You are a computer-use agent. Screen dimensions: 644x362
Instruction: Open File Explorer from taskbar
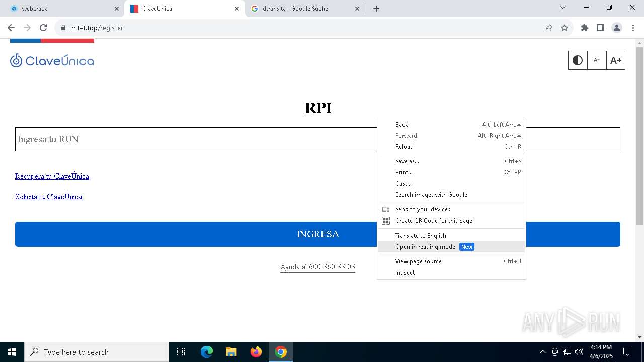231,352
